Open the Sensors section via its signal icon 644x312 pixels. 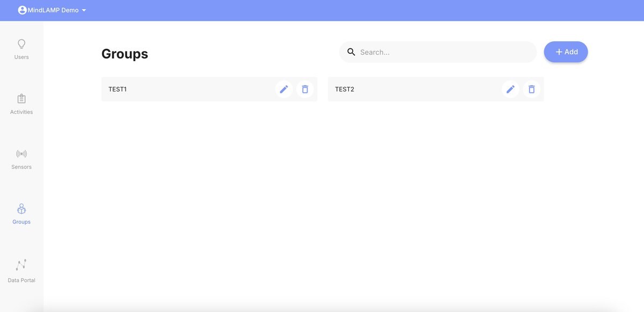click(x=21, y=154)
